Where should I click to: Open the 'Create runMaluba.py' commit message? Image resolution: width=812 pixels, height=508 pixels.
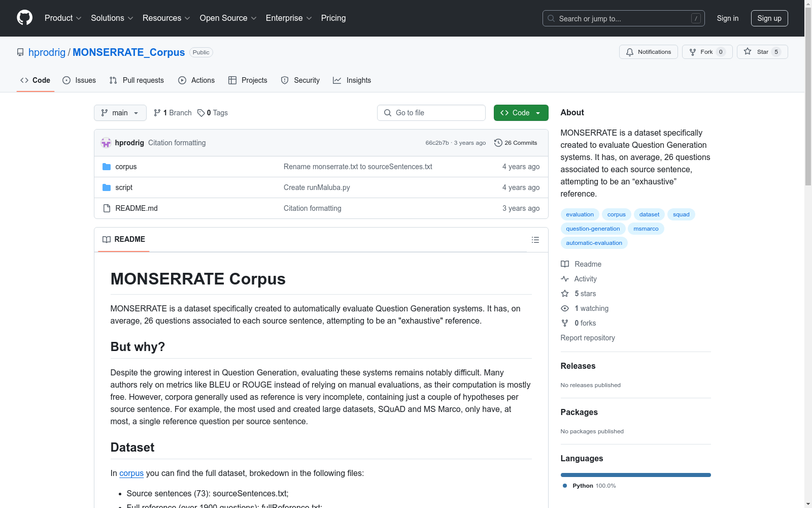tap(317, 187)
